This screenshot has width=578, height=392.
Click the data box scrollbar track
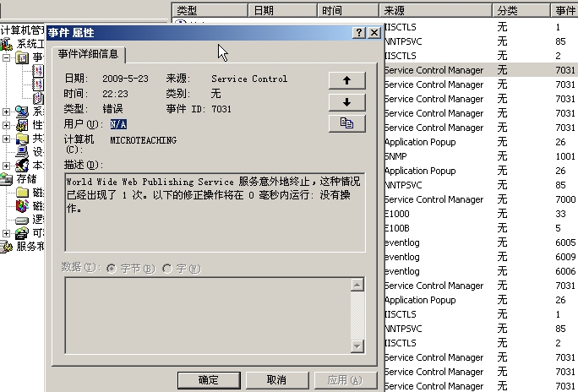[x=357, y=315]
